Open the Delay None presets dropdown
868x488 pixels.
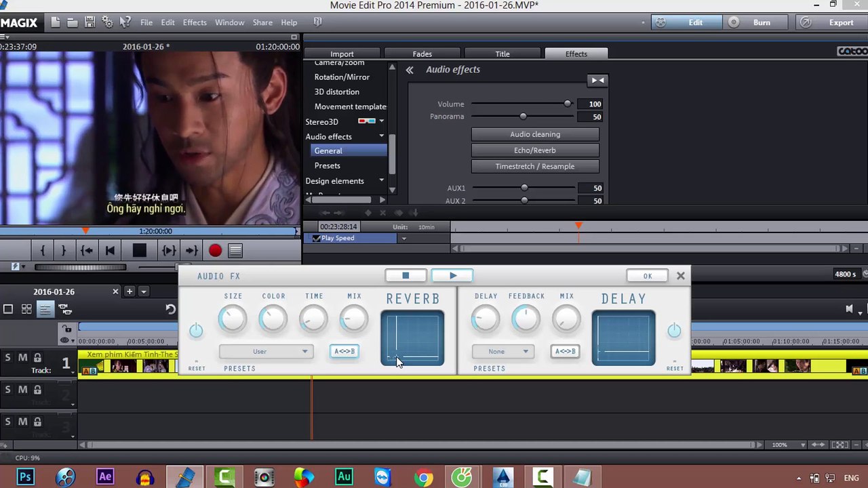502,351
